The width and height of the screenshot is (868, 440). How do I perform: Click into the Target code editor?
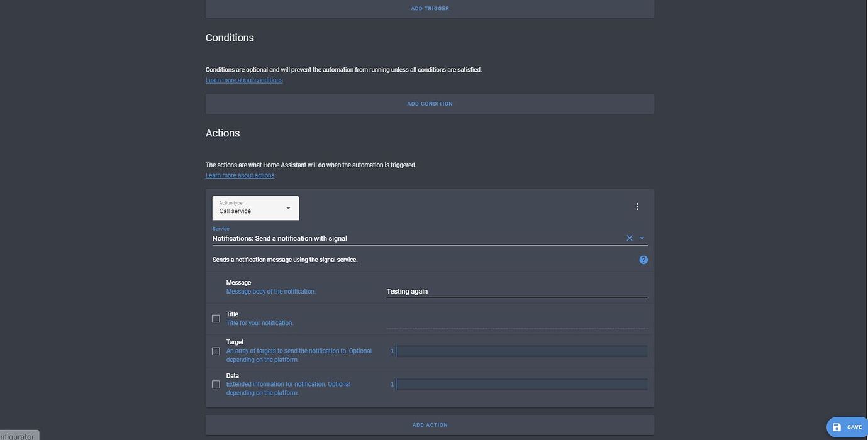(521, 351)
